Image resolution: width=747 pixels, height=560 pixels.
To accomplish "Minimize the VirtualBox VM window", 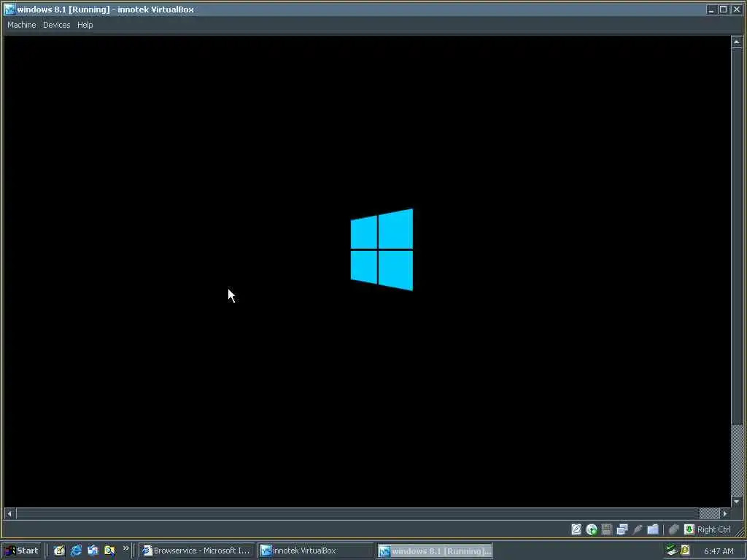I will tap(711, 9).
